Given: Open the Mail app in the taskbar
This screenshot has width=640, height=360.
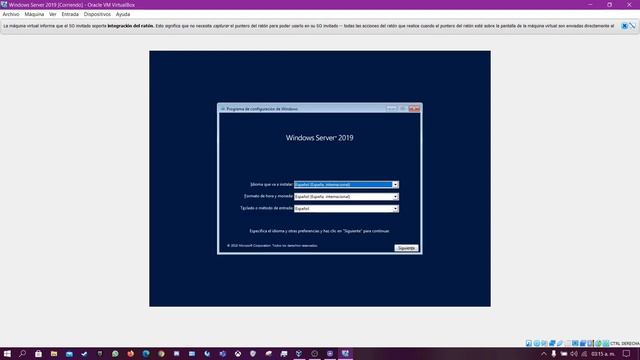Looking at the screenshot, I should 69,353.
